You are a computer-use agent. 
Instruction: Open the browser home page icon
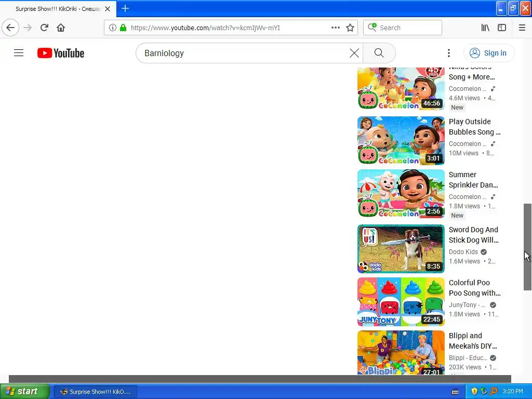[61, 28]
